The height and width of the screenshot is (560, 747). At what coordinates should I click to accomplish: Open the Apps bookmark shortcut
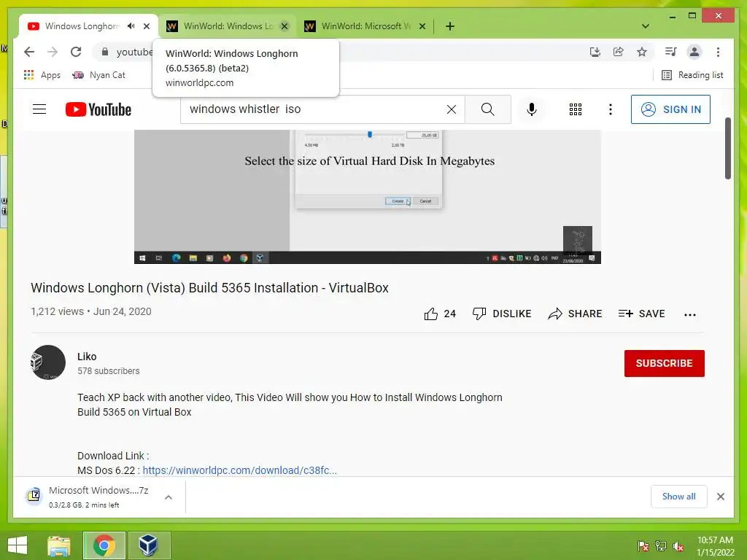(x=42, y=75)
